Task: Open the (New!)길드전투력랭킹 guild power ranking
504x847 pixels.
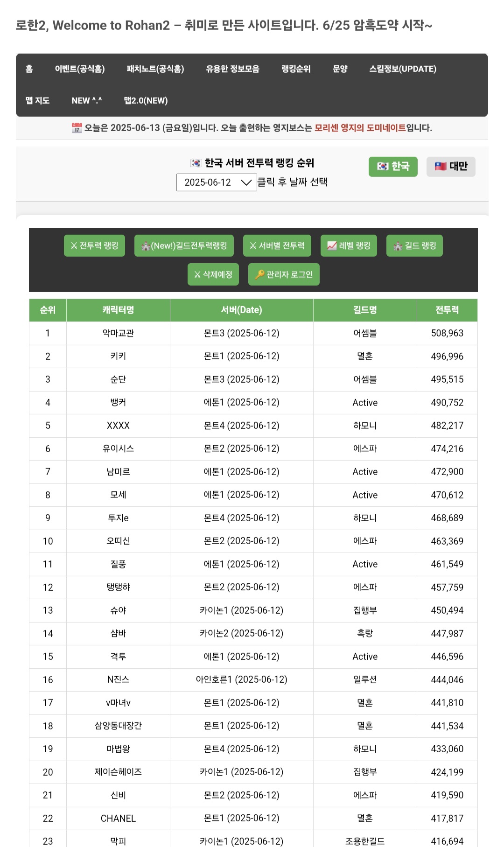Action: click(184, 246)
